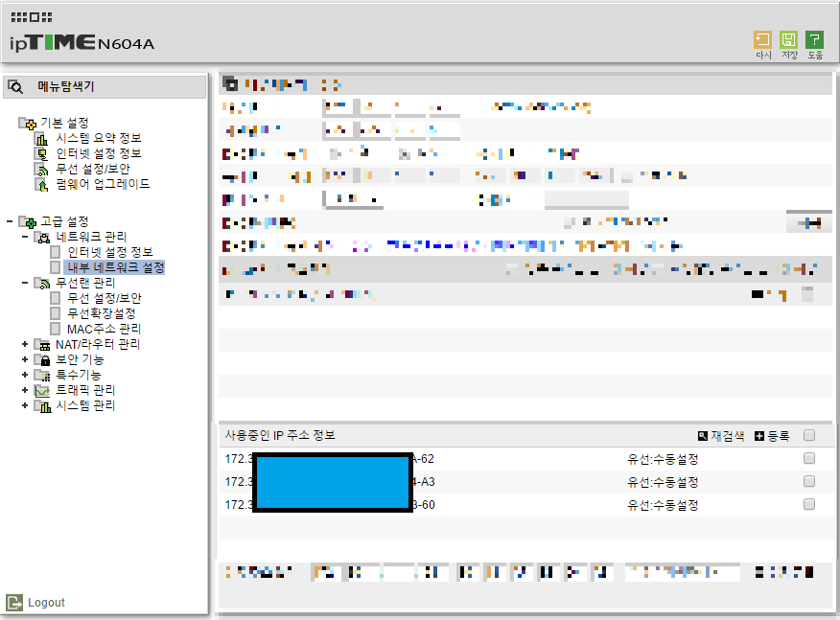The width and height of the screenshot is (840, 620).
Task: Expand the NAT/라우터 관리 node
Action: click(25, 344)
